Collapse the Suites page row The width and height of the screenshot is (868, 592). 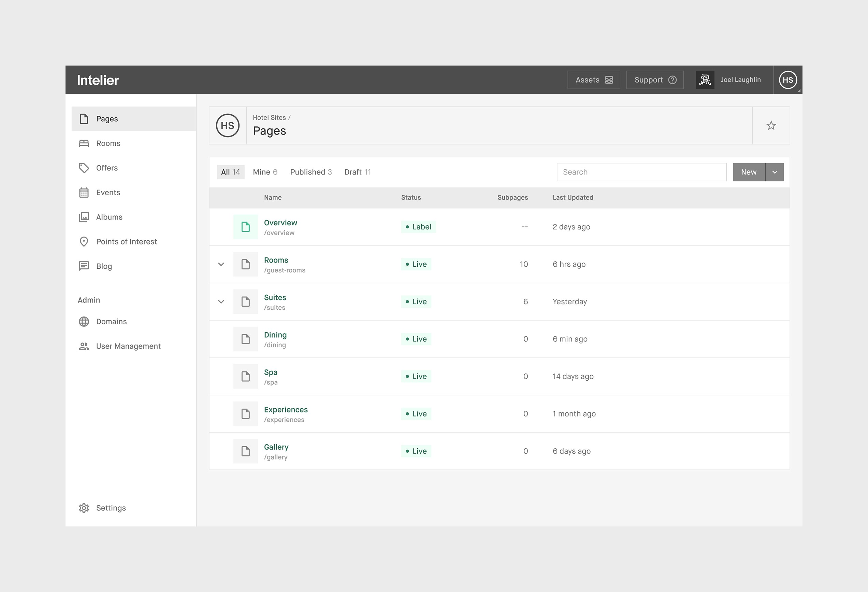221,301
